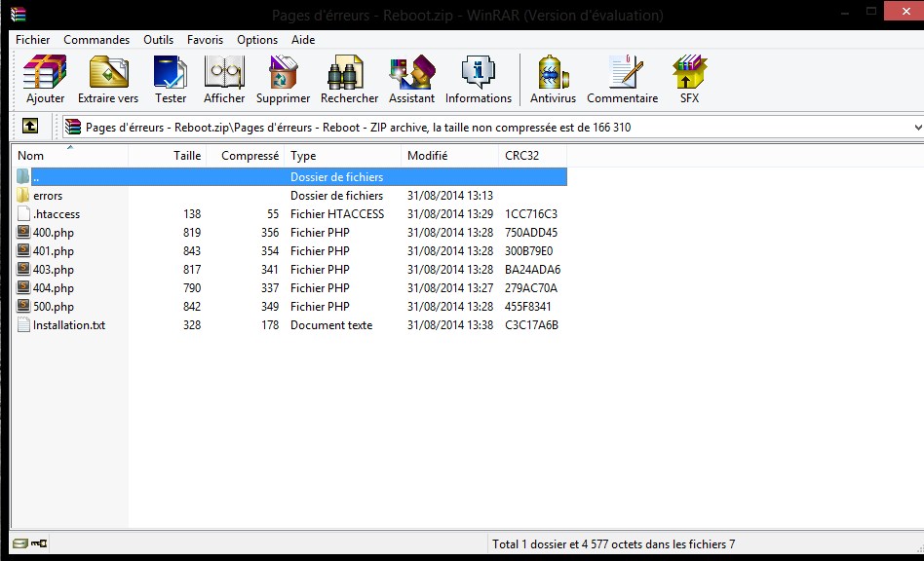Click CRC32 value C3C17A6B
The image size is (924, 561).
coord(531,325)
